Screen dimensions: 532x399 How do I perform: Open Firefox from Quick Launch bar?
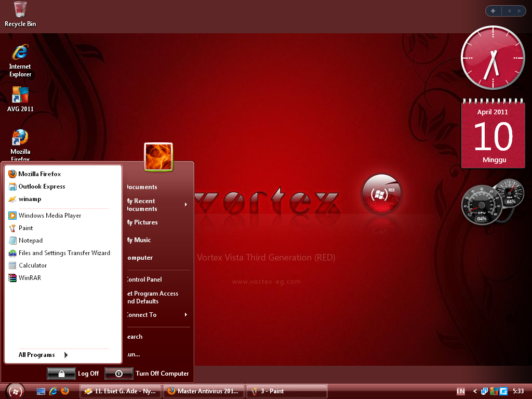coord(65,391)
